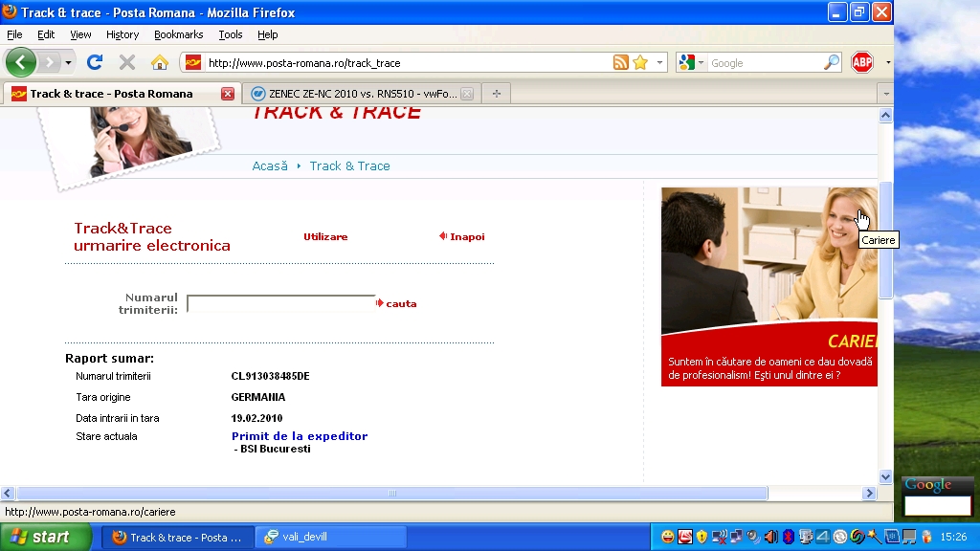The image size is (980, 551).
Task: Click the disconnected wireless network tray icon
Action: coord(720,537)
